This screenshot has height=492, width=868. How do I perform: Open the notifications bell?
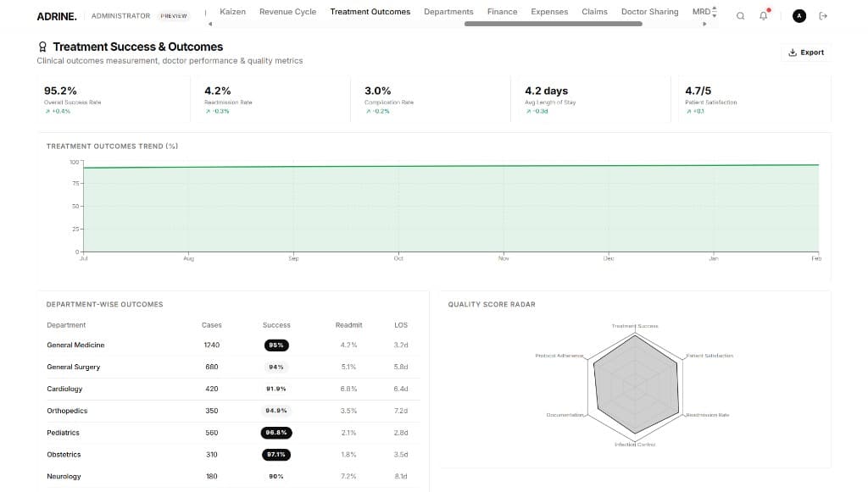[x=764, y=15]
